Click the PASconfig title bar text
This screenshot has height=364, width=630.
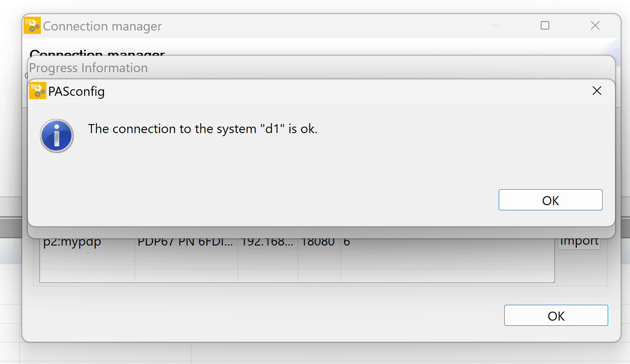pos(76,91)
